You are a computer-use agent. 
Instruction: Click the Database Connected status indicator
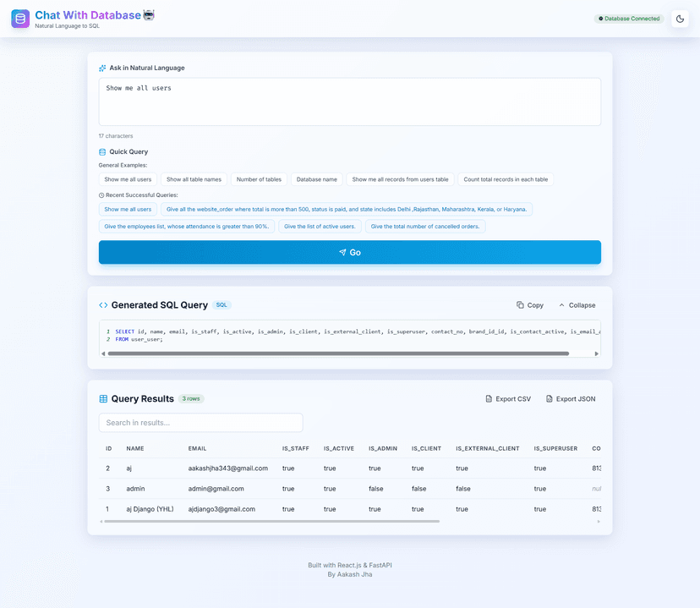pos(628,19)
